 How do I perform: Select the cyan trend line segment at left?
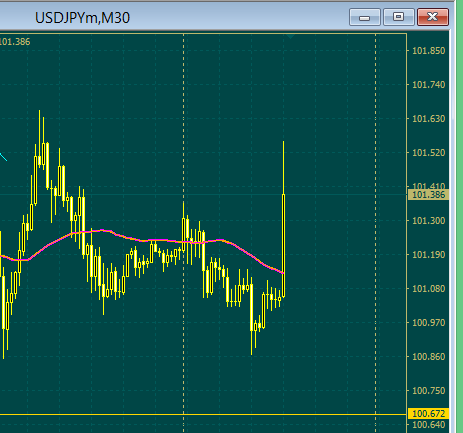tap(3, 157)
